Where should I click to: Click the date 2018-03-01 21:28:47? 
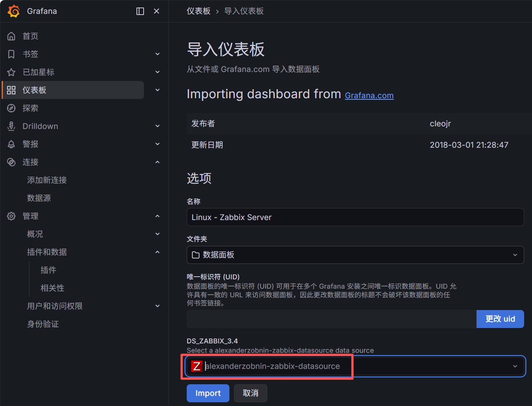(x=469, y=145)
